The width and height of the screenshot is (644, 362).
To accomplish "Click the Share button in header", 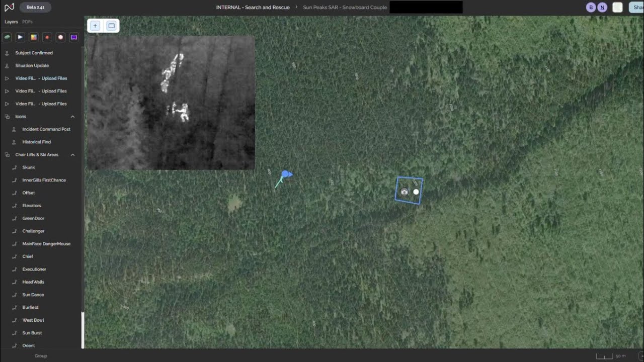I will pyautogui.click(x=636, y=8).
